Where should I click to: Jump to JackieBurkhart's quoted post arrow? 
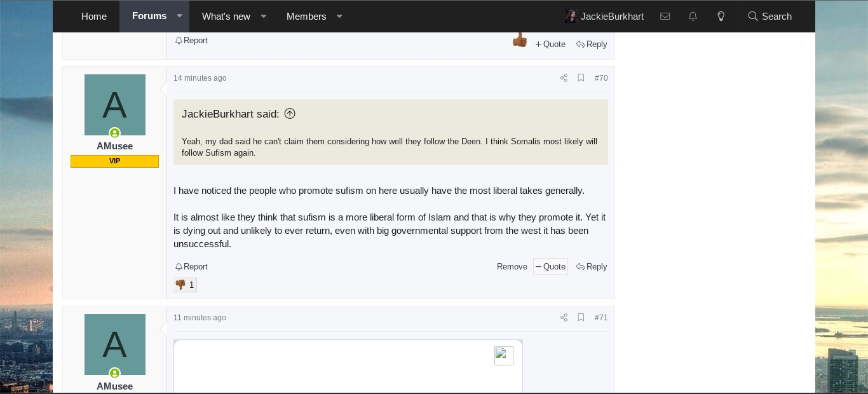[290, 114]
